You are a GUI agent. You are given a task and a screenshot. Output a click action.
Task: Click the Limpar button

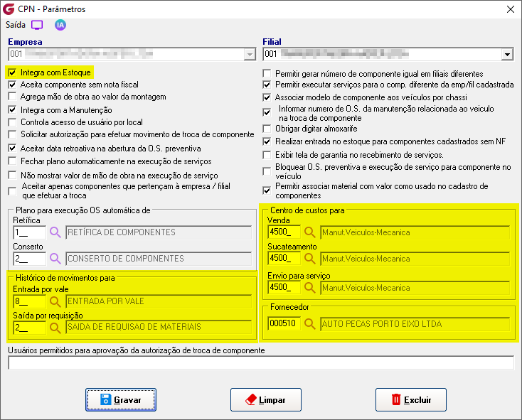tap(266, 399)
